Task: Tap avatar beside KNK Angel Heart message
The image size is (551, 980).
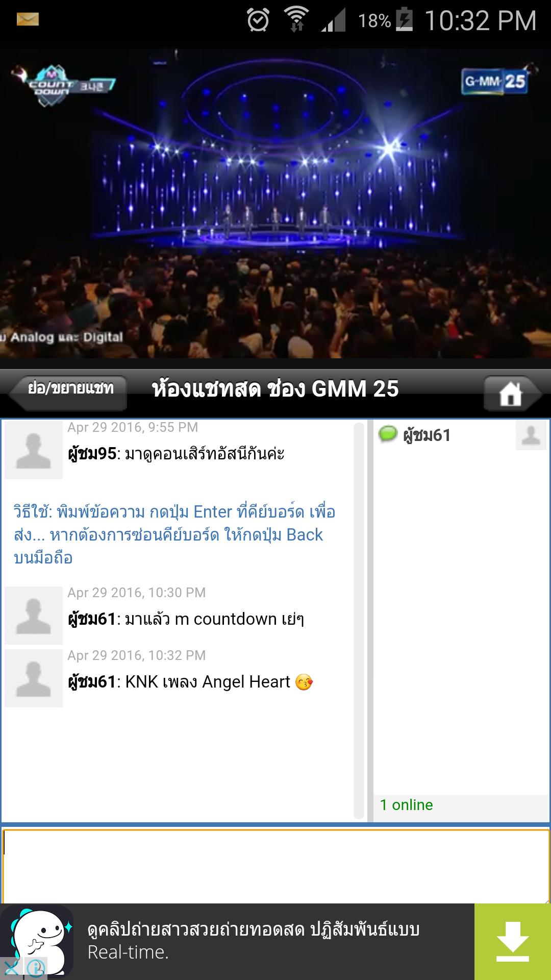Action: (34, 678)
